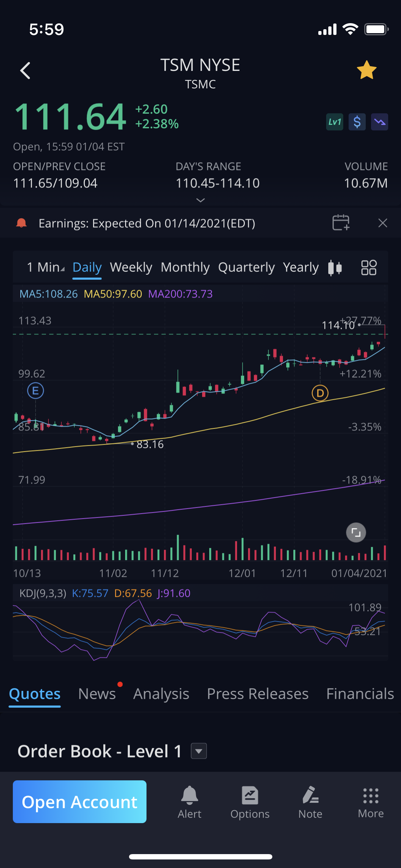This screenshot has height=868, width=401.
Task: Add earnings date to calendar
Action: pos(341,223)
